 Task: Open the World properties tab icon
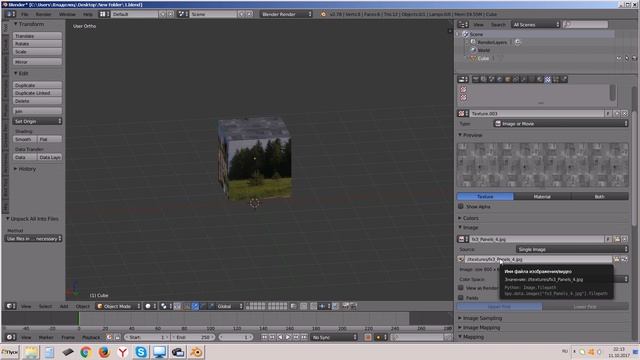(500, 79)
